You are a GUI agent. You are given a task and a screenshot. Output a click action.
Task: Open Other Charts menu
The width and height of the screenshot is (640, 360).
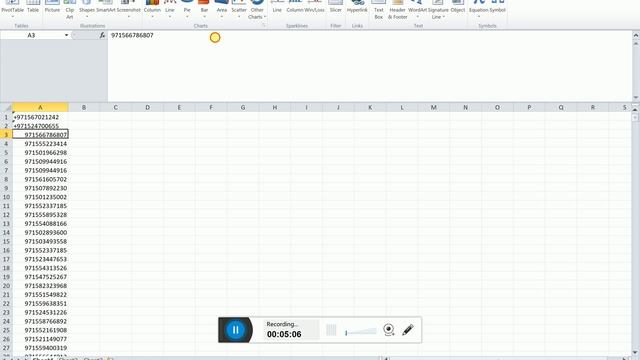coord(257,10)
